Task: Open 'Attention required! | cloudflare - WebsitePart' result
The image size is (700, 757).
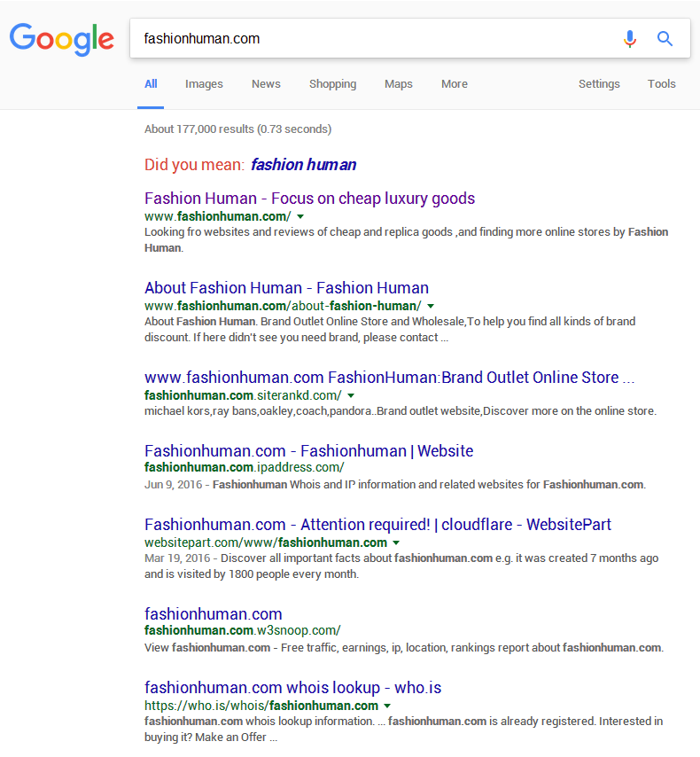Action: pyautogui.click(x=377, y=524)
